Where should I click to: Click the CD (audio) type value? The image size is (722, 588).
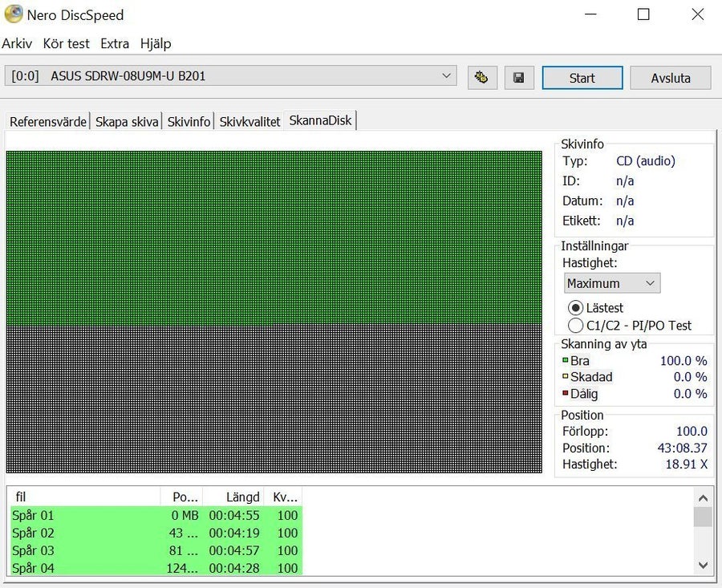tap(646, 161)
